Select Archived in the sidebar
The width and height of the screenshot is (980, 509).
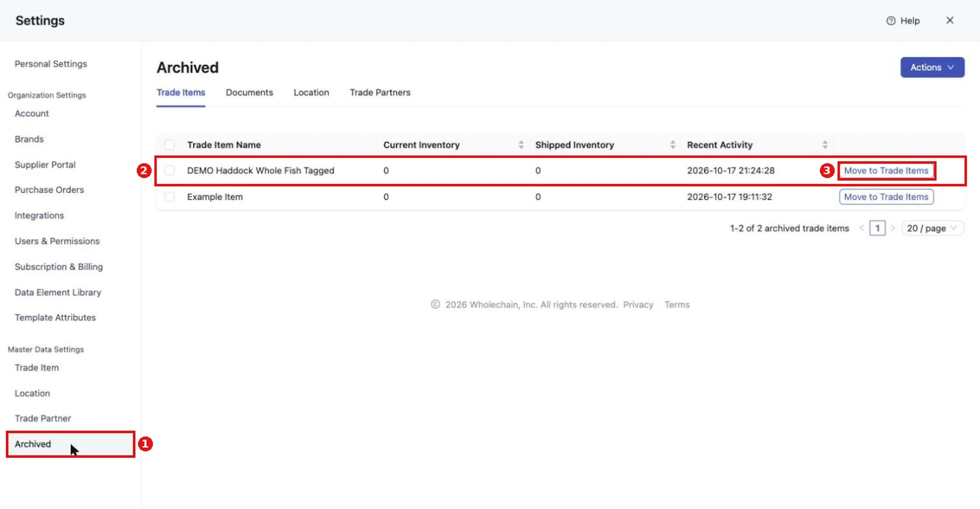(x=71, y=444)
